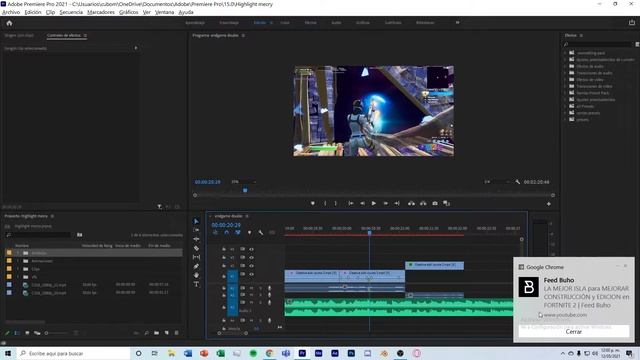Select the Ripple Edit tool
Image resolution: width=640 pixels, height=360 pixels.
[196, 239]
